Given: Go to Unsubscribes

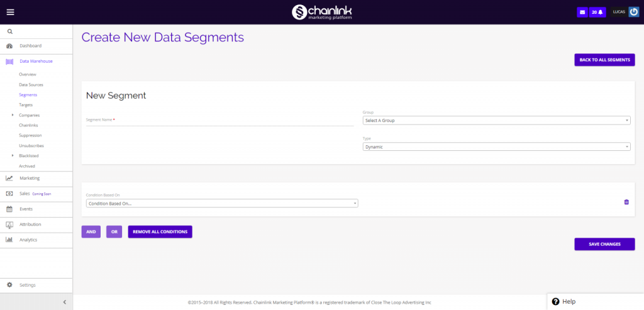Looking at the screenshot, I should click(31, 146).
